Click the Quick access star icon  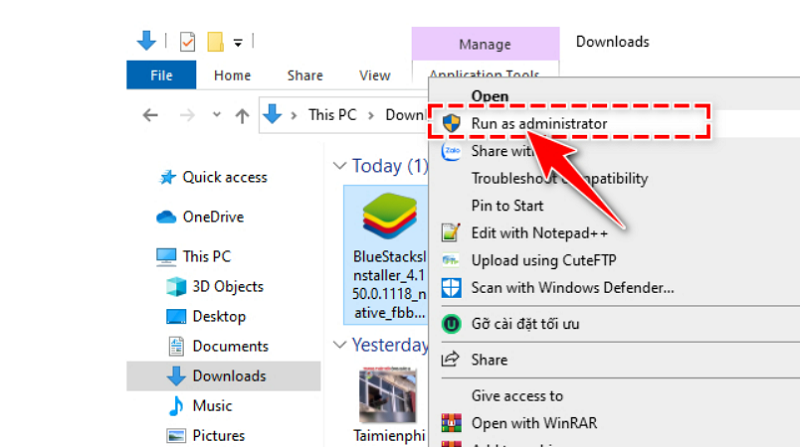click(x=168, y=177)
